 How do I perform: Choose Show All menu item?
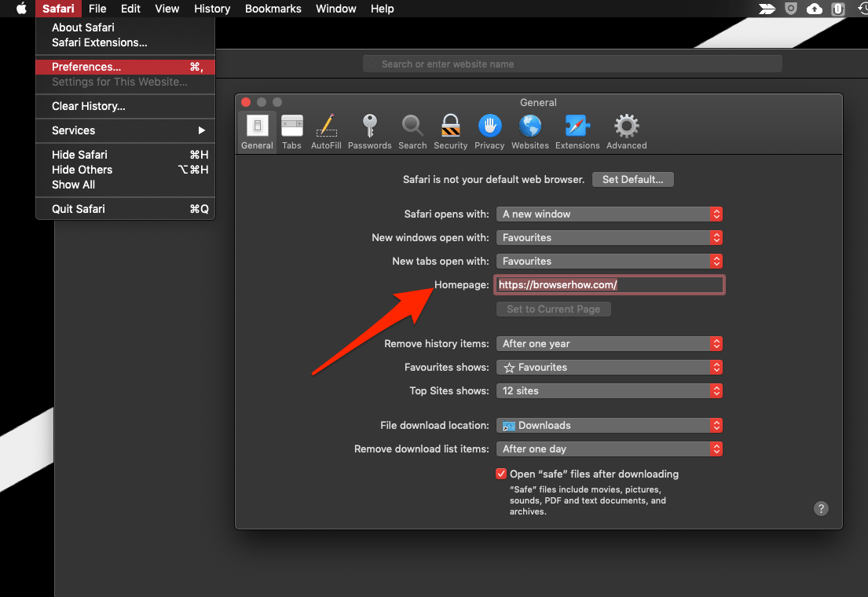pos(125,185)
